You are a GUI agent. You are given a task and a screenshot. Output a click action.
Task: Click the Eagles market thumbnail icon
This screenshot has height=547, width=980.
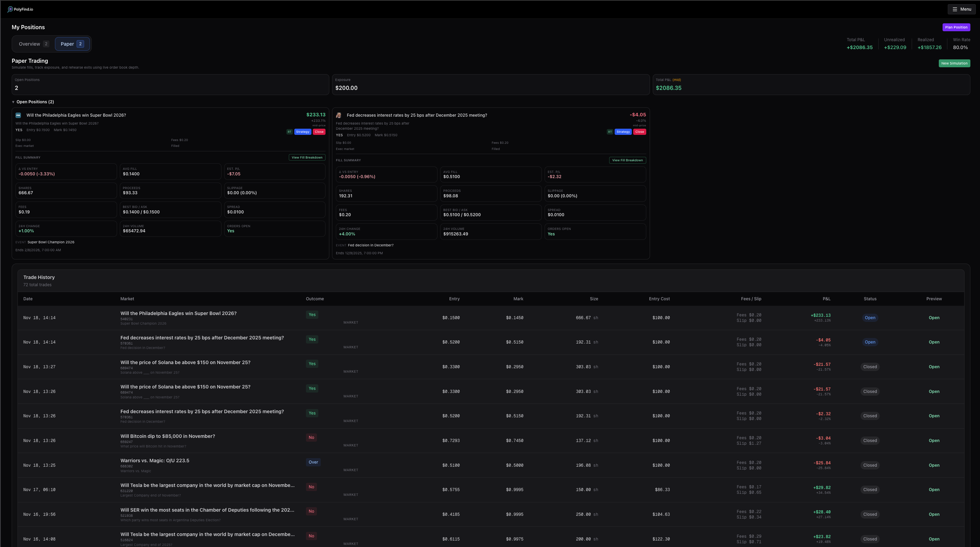18,115
